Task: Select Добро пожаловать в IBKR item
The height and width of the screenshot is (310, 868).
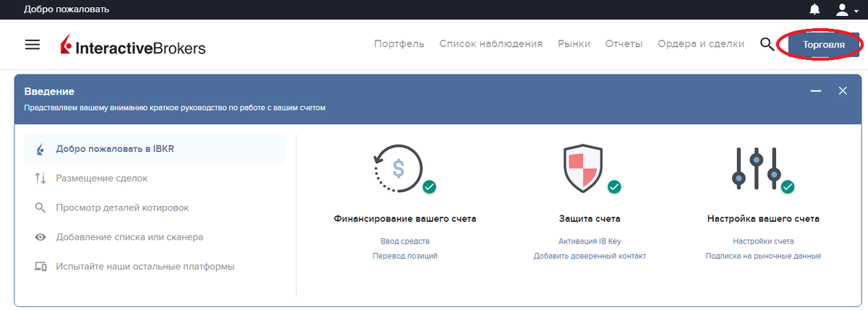Action: pos(155,149)
